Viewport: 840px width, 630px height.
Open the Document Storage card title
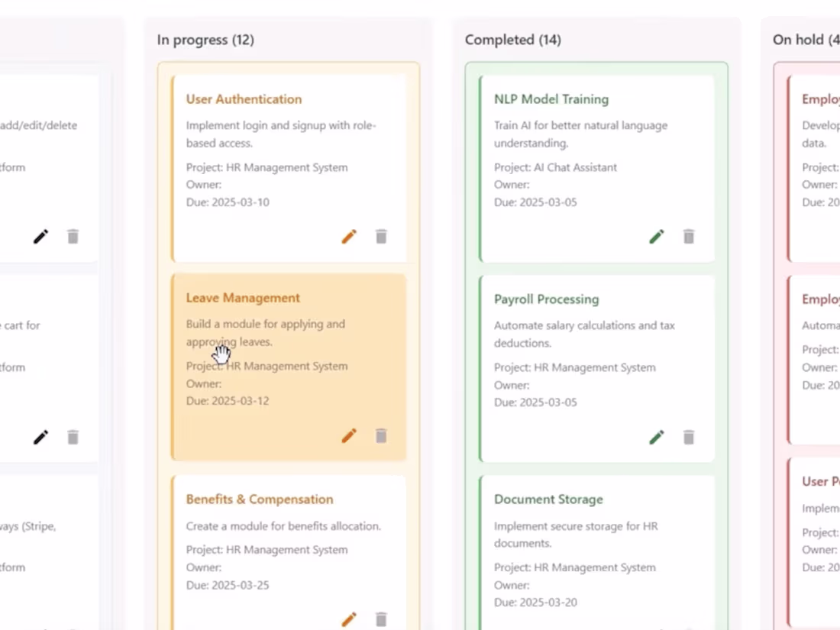[548, 499]
